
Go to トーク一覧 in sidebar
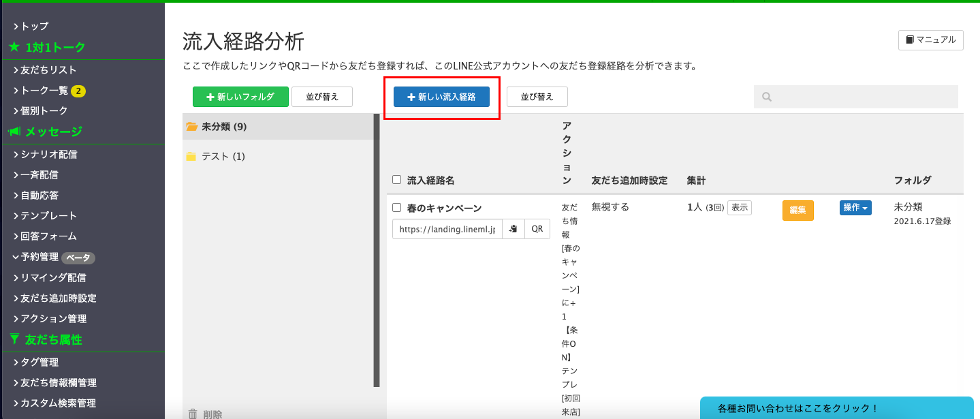coord(44,91)
